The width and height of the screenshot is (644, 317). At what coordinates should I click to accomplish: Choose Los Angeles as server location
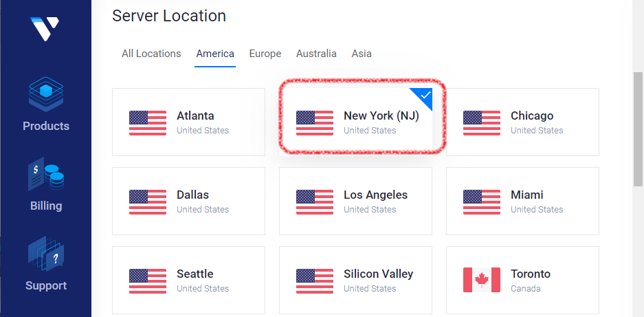coord(356,201)
